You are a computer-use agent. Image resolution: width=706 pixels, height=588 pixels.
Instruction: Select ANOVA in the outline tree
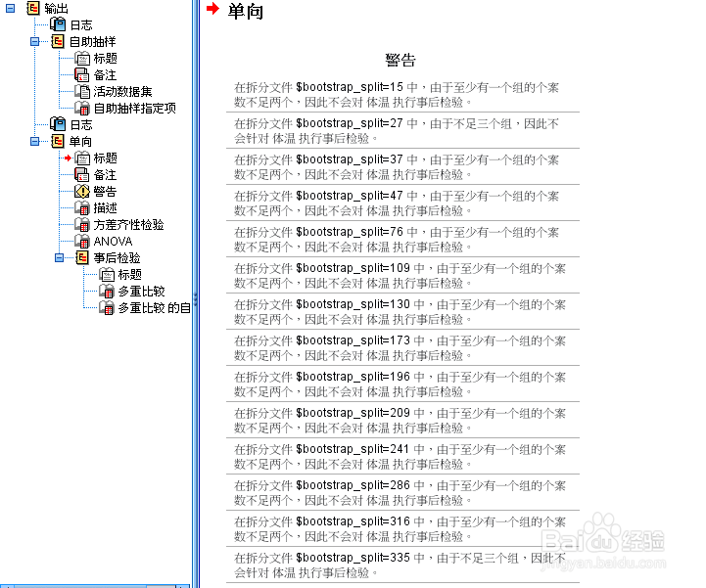tap(113, 242)
